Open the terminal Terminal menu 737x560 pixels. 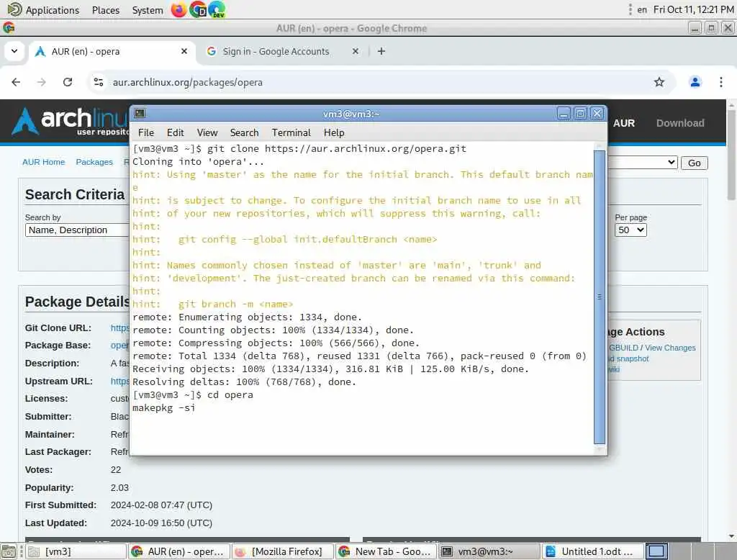click(291, 132)
